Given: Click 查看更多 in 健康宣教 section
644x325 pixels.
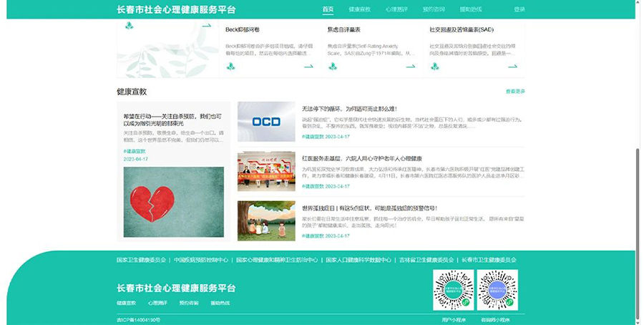Looking at the screenshot, I should 515,92.
